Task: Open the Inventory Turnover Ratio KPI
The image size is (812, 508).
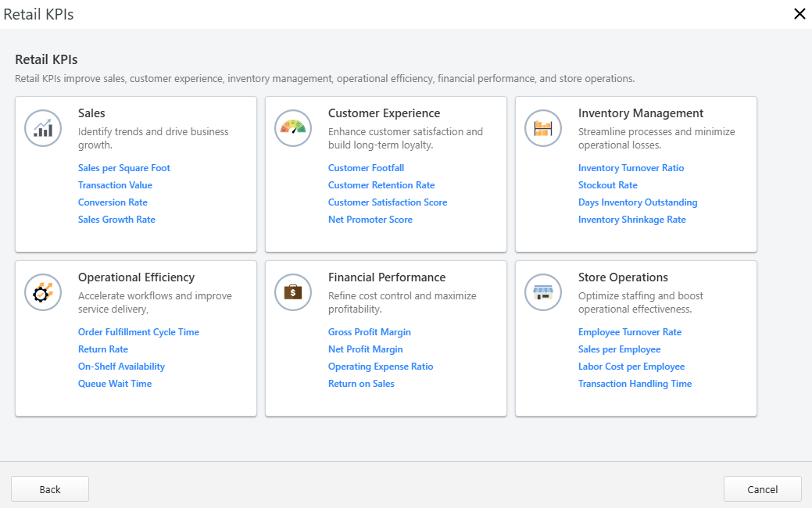Action: click(x=631, y=167)
